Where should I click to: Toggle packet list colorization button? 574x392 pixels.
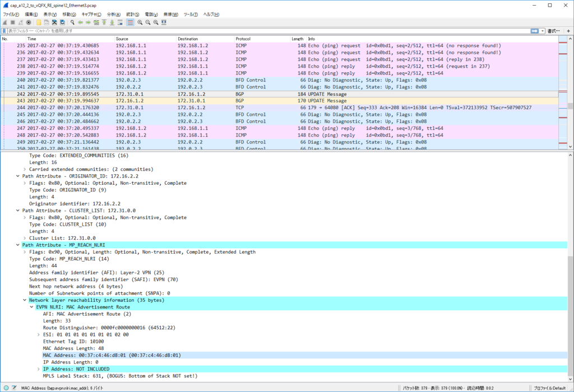coord(130,22)
